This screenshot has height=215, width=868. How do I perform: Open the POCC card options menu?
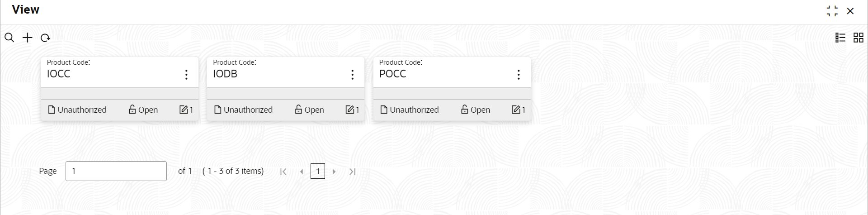pos(519,75)
